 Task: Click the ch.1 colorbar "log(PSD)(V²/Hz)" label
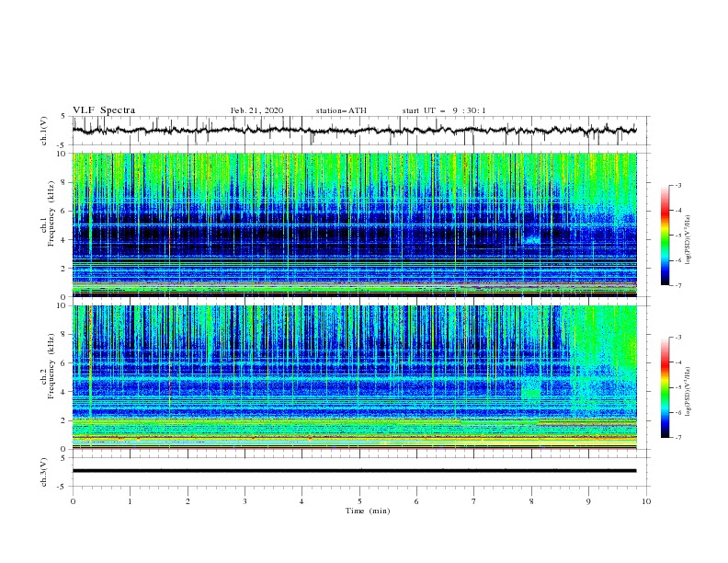pyautogui.click(x=688, y=240)
